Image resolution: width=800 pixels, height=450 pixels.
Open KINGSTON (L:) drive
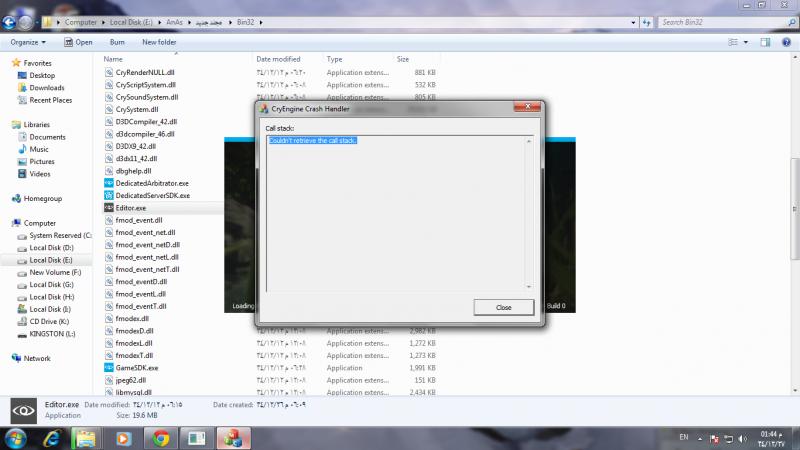[52, 334]
